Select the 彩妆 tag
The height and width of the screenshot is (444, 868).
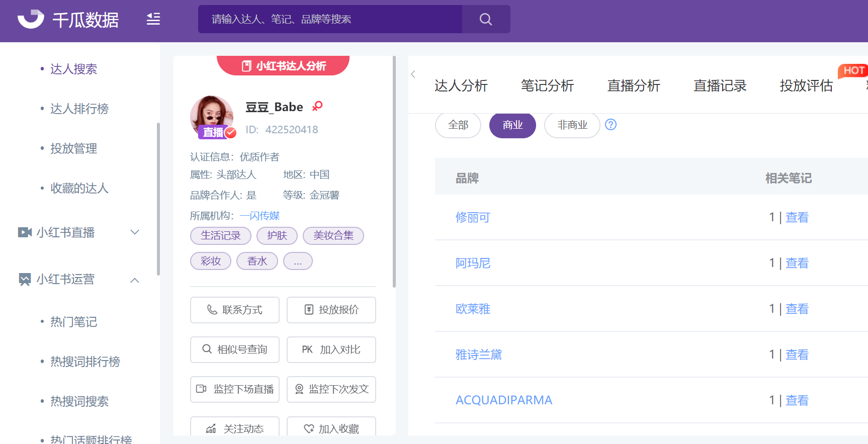point(211,261)
